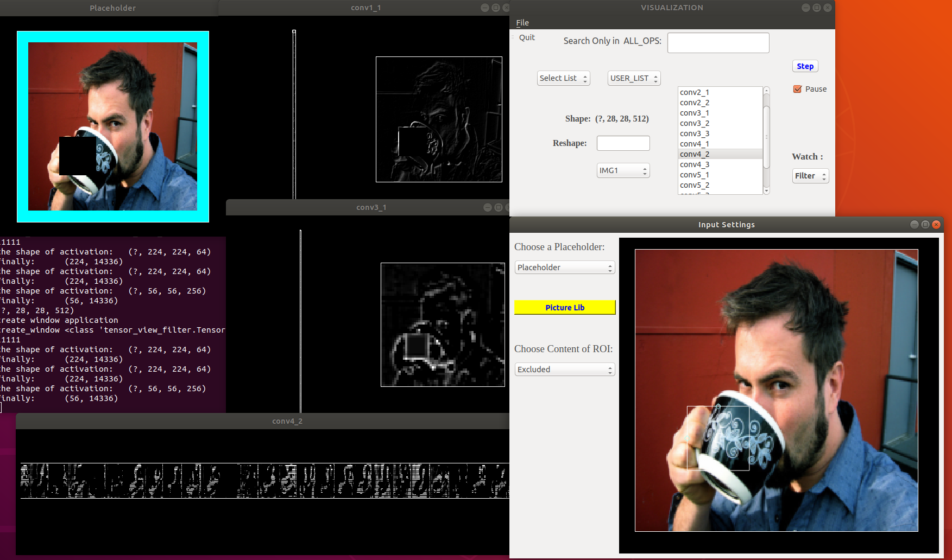The image size is (952, 560).
Task: Click the layer list scrollbar down arrow
Action: tap(766, 190)
